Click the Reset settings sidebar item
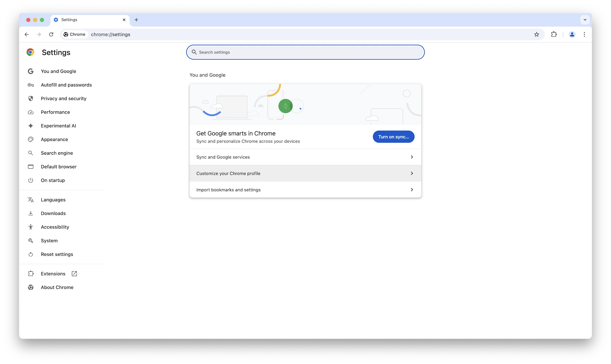 [x=57, y=254]
